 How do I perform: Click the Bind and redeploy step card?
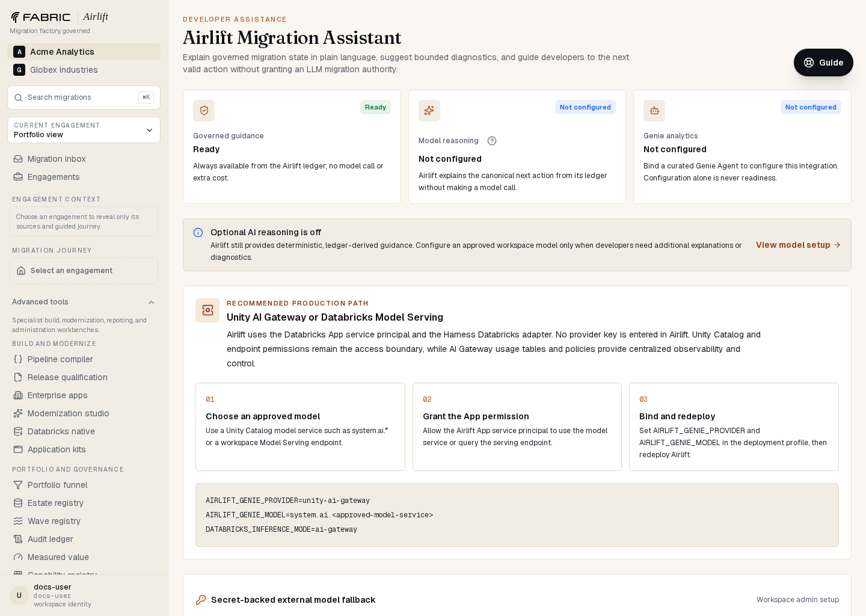734,427
